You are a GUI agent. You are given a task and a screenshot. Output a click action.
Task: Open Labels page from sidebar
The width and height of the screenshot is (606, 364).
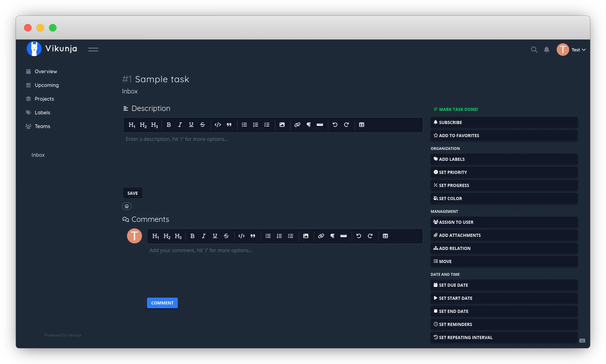pyautogui.click(x=42, y=113)
